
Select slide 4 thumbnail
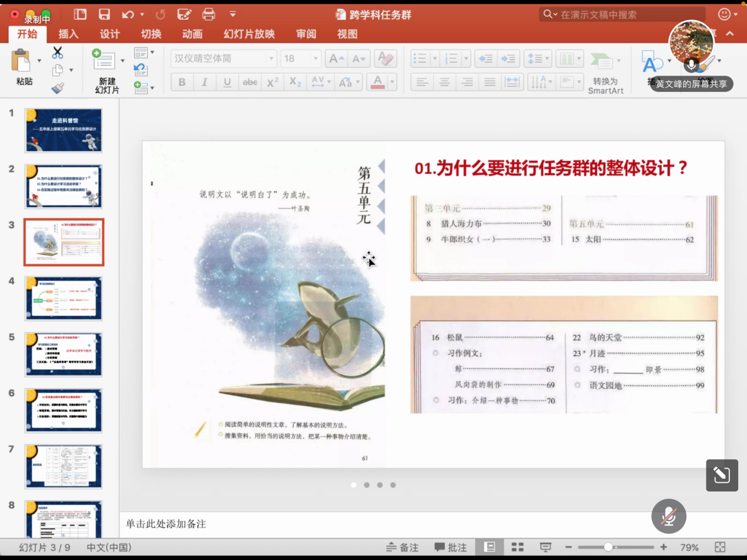tap(63, 298)
